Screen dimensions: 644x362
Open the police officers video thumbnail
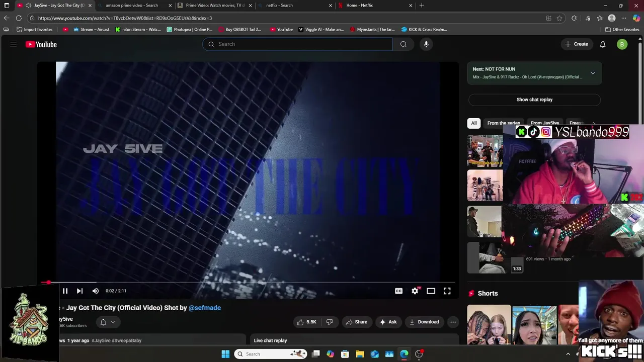pyautogui.click(x=485, y=150)
